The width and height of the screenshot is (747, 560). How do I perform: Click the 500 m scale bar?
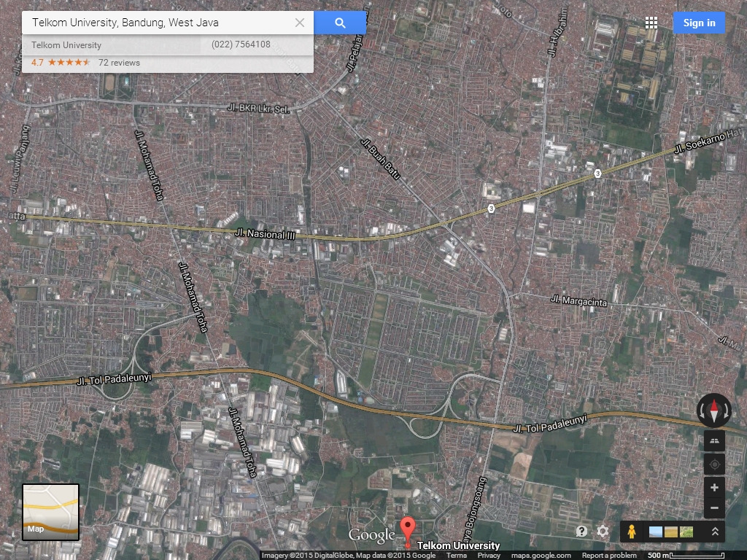point(686,555)
